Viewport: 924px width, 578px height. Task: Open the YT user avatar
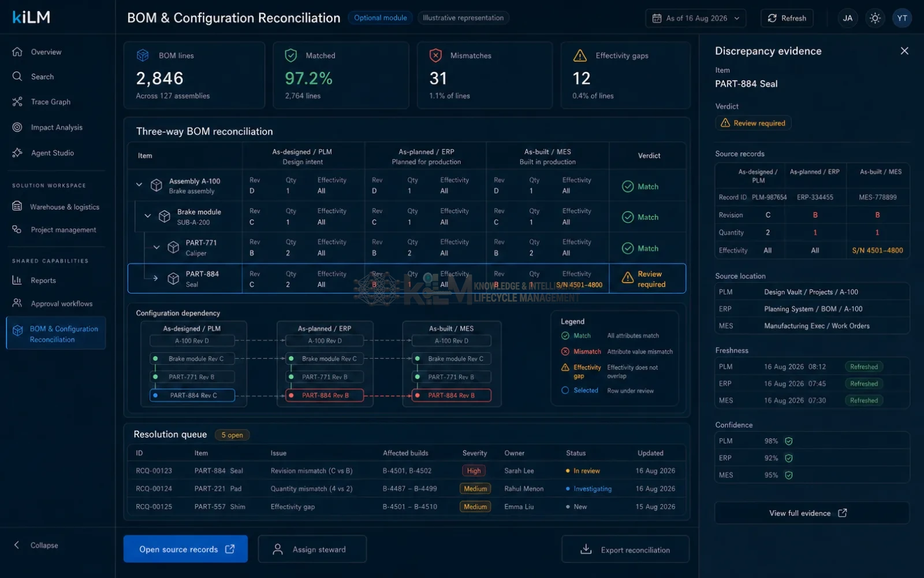902,18
